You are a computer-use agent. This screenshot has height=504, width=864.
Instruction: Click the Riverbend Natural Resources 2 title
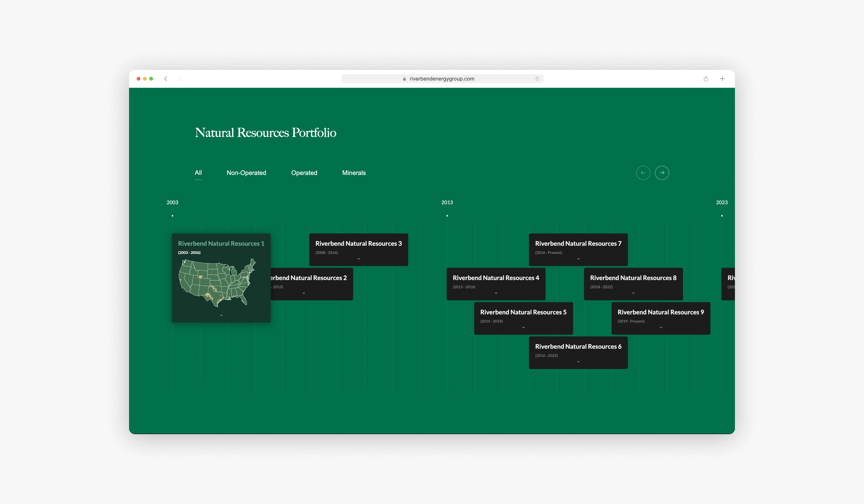309,278
